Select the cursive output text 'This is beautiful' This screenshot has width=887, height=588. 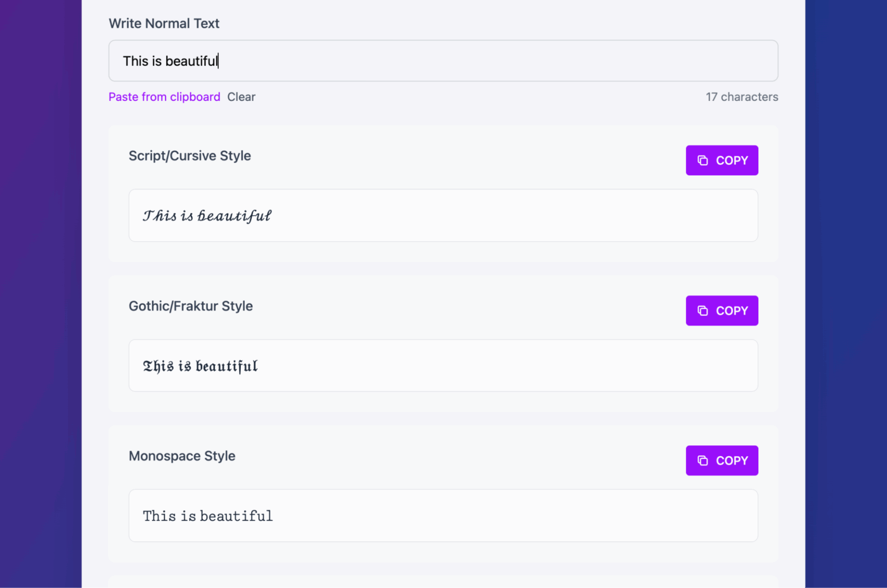coord(206,215)
